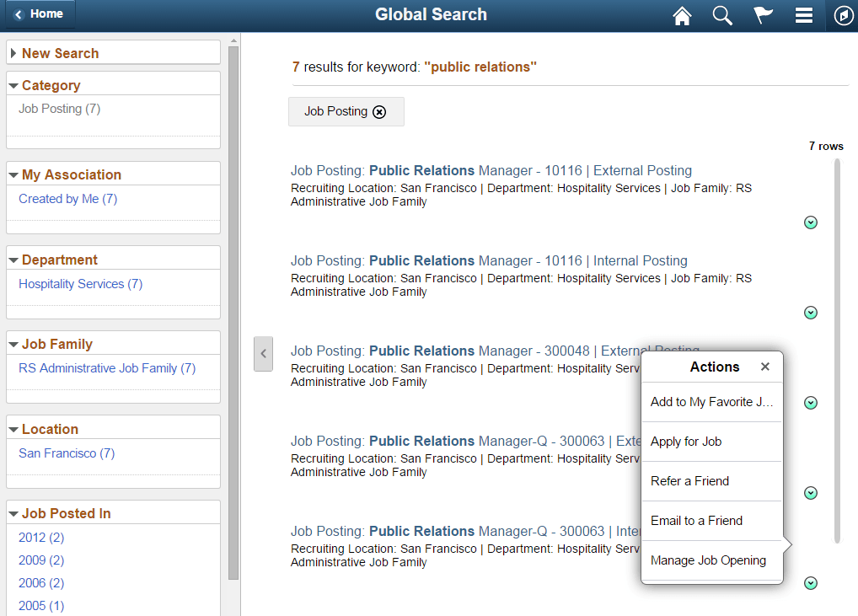Choose Manage Job Opening in the Actions popup
The image size is (858, 616).
pyautogui.click(x=709, y=560)
